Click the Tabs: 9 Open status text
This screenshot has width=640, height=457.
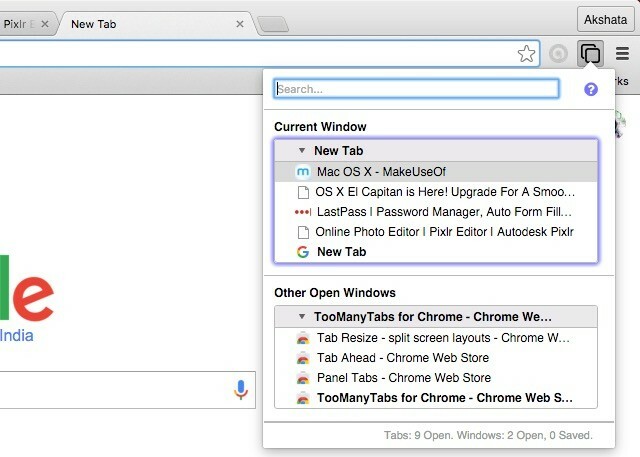coord(488,435)
